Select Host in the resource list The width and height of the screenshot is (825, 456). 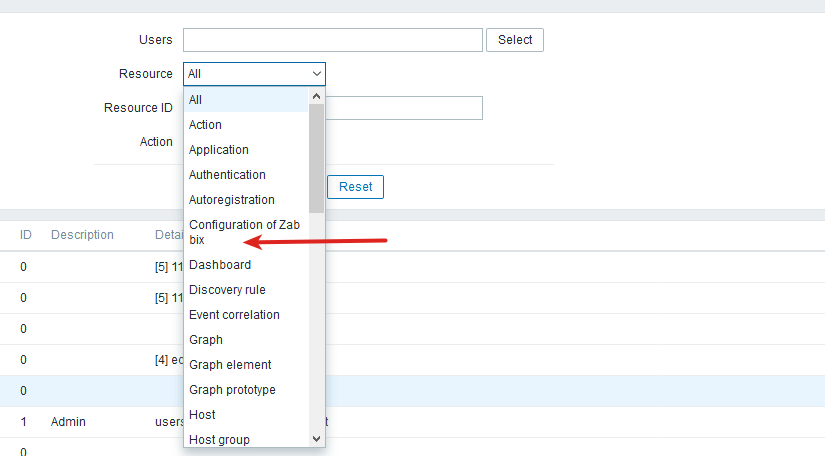246,415
